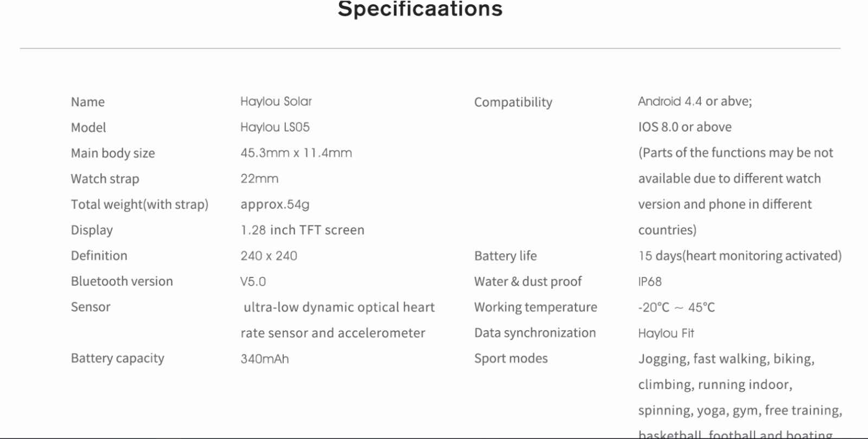Click the Specificaations heading

coord(420,9)
